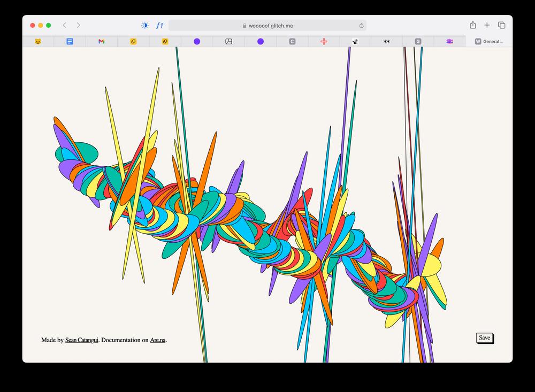The image size is (535, 392).
Task: Open the Share menu icon
Action: click(472, 25)
